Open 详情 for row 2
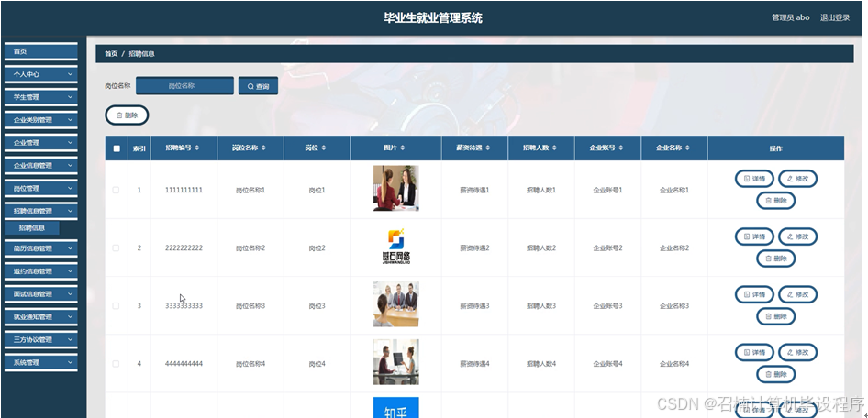The width and height of the screenshot is (868, 418). 754,236
